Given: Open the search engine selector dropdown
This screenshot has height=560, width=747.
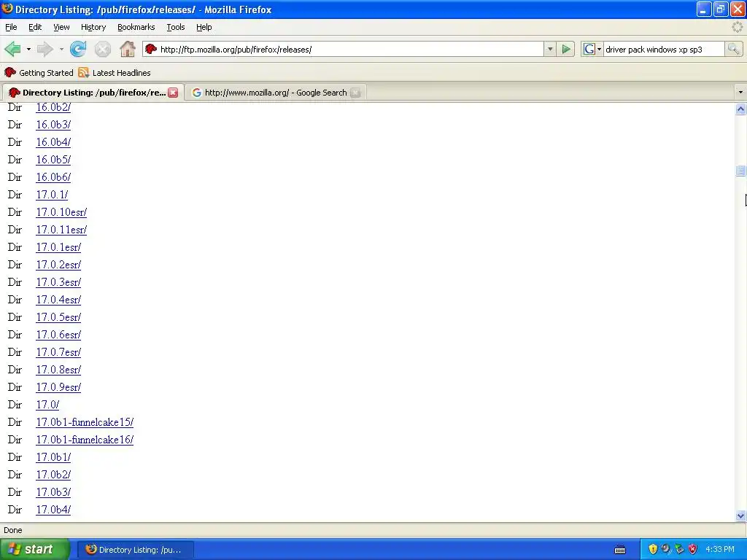Looking at the screenshot, I should point(600,49).
